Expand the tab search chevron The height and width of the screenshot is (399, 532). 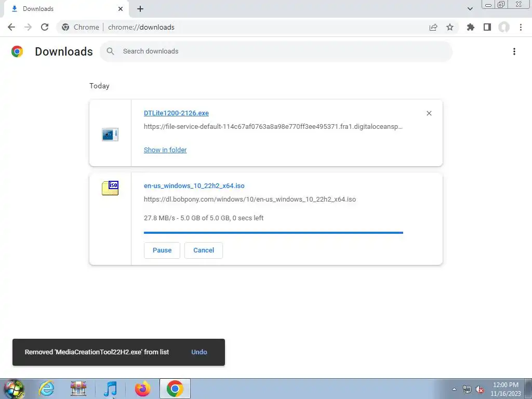pyautogui.click(x=470, y=9)
